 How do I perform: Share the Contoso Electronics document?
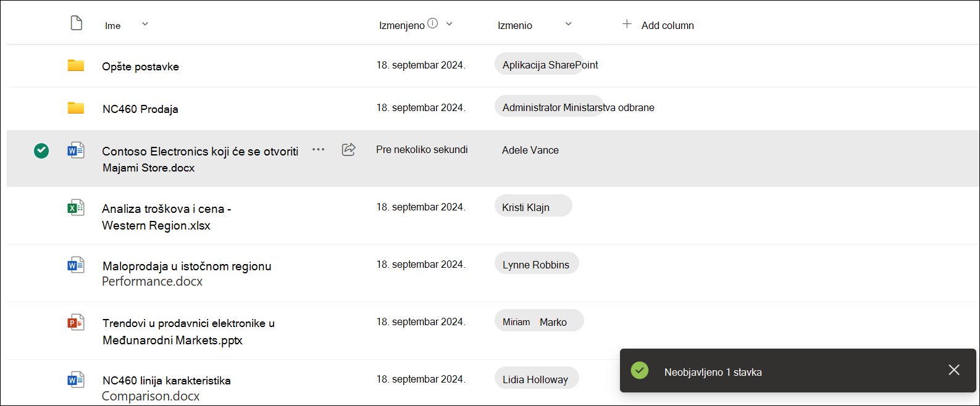click(348, 149)
